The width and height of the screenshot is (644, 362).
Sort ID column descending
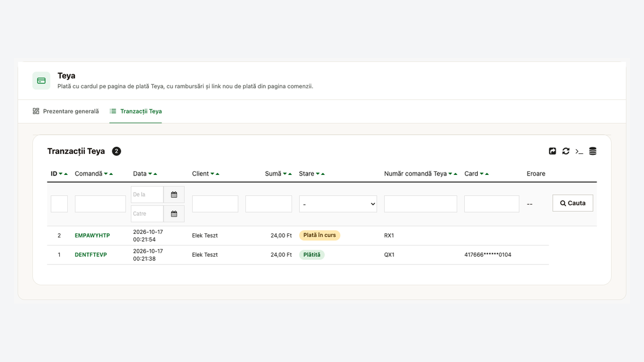61,174
